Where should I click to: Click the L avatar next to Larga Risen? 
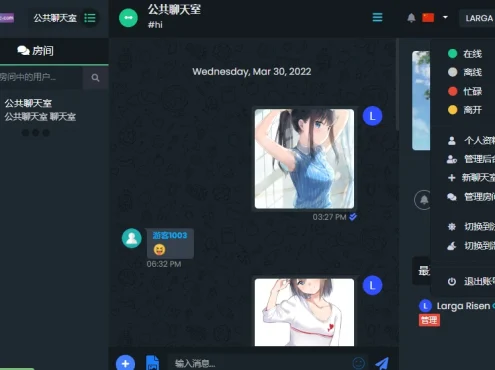click(x=425, y=306)
